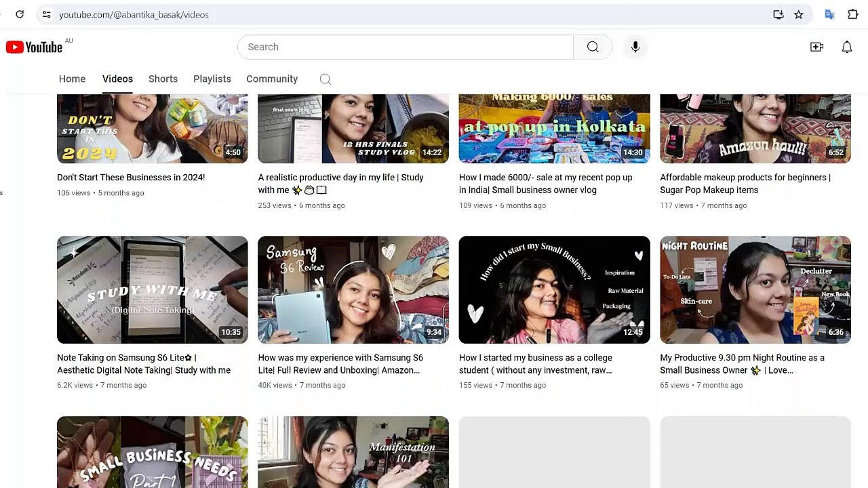Click the search magnifier button
This screenshot has width=868, height=488.
point(593,47)
